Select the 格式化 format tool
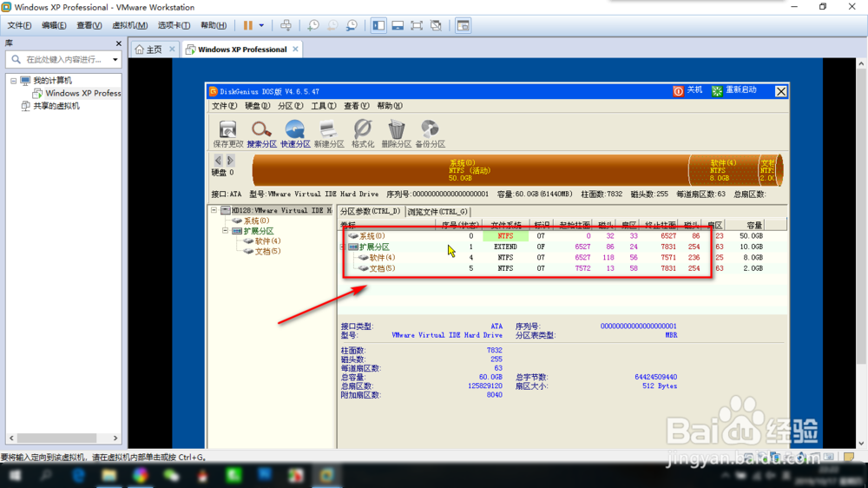The image size is (868, 488). coord(363,134)
